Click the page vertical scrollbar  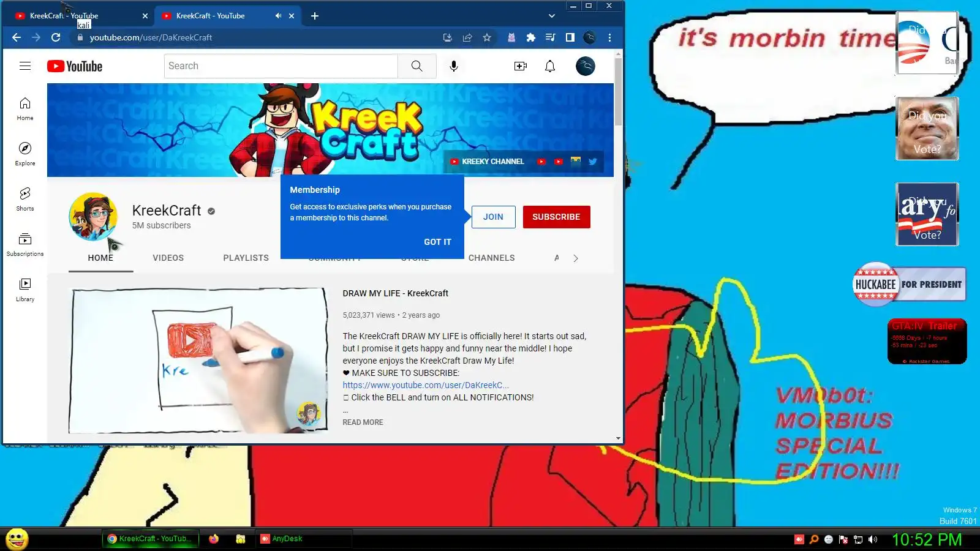tap(618, 92)
